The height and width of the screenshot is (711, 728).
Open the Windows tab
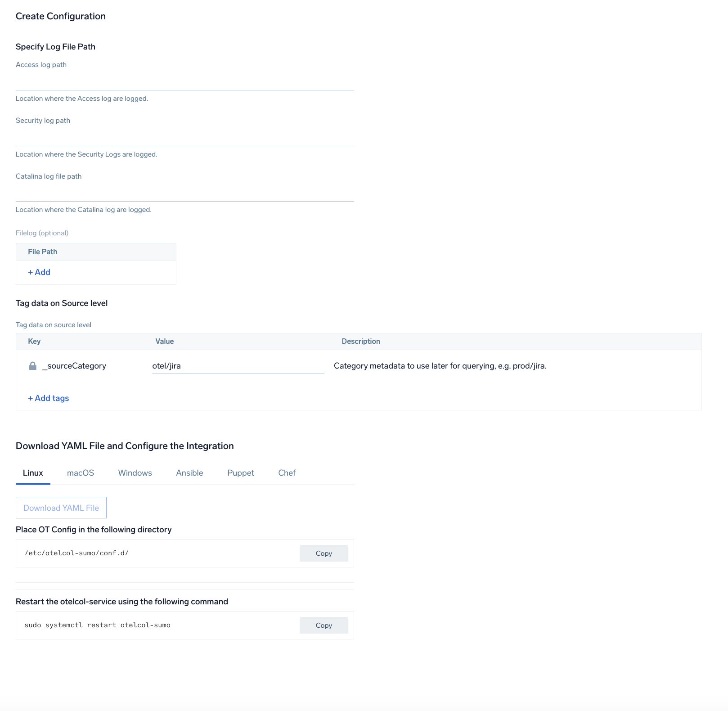[x=135, y=473]
